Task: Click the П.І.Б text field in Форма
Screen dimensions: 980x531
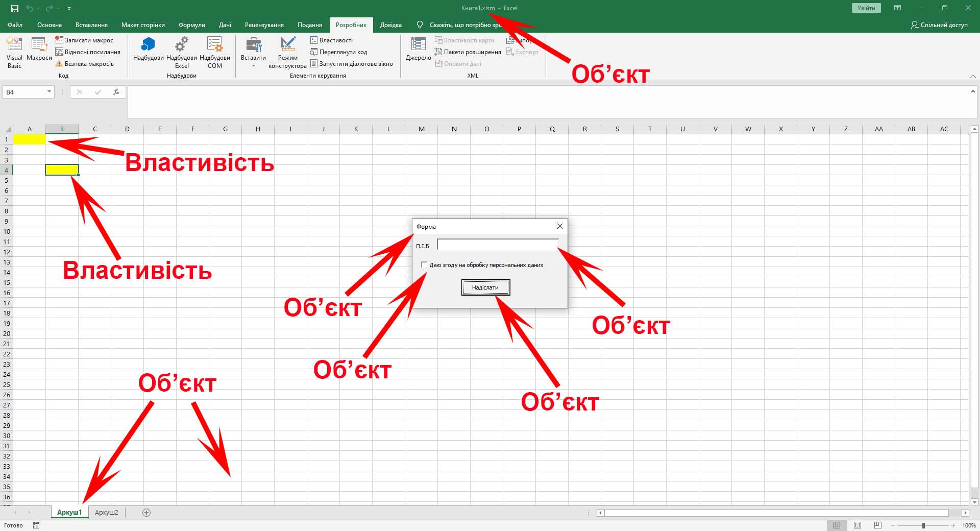Action: pos(498,245)
